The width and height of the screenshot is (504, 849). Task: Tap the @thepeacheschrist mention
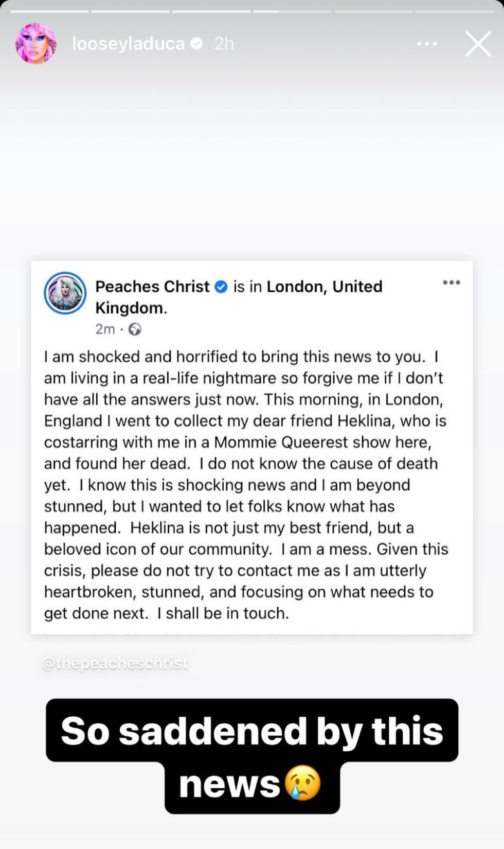point(115,664)
